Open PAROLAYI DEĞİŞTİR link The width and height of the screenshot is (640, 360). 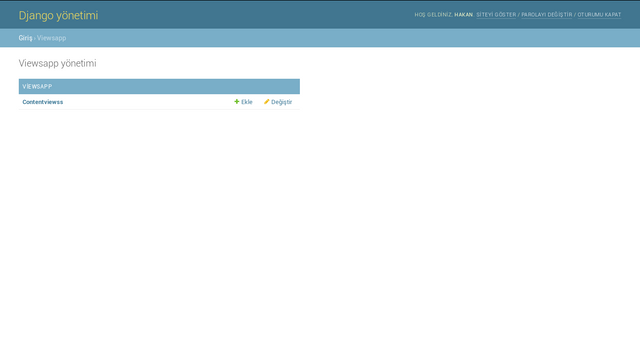tap(547, 15)
